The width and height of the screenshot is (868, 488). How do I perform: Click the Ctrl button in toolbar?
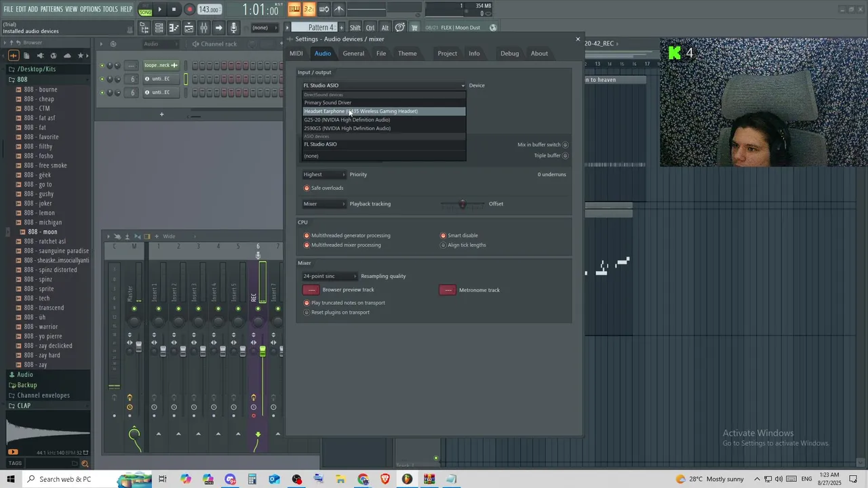370,28
